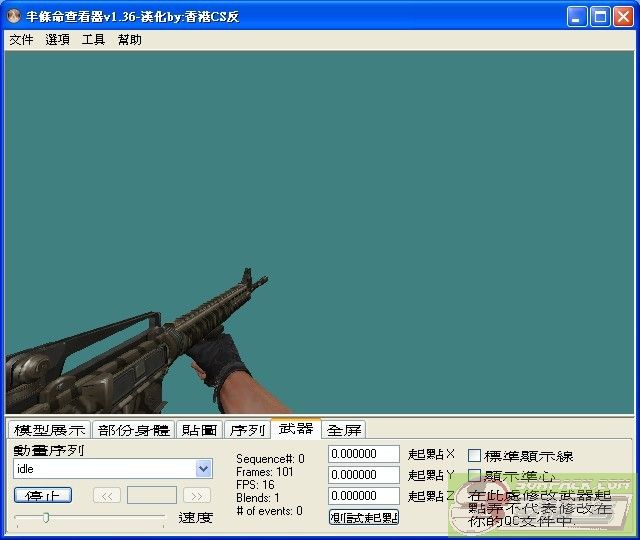Open the 幫助 menu
The width and height of the screenshot is (640, 540).
pyautogui.click(x=129, y=40)
